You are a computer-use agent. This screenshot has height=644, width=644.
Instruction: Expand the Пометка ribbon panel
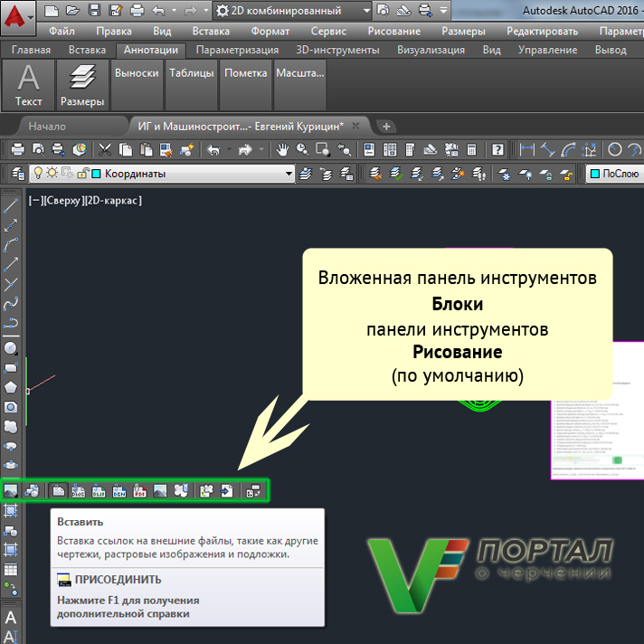246,85
